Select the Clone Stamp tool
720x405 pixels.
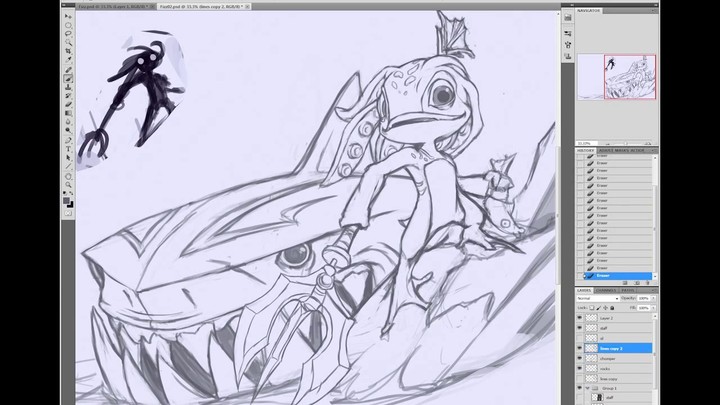click(x=68, y=87)
